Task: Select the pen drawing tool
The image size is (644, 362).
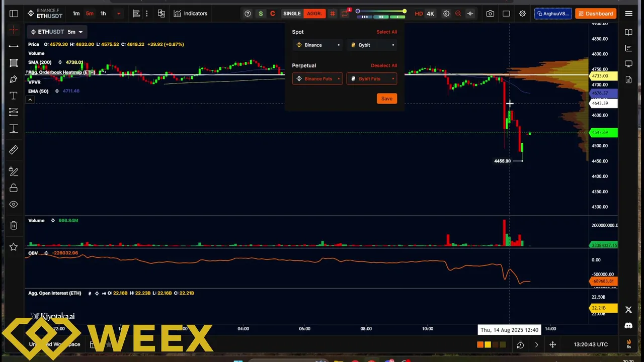Action: pos(14,79)
